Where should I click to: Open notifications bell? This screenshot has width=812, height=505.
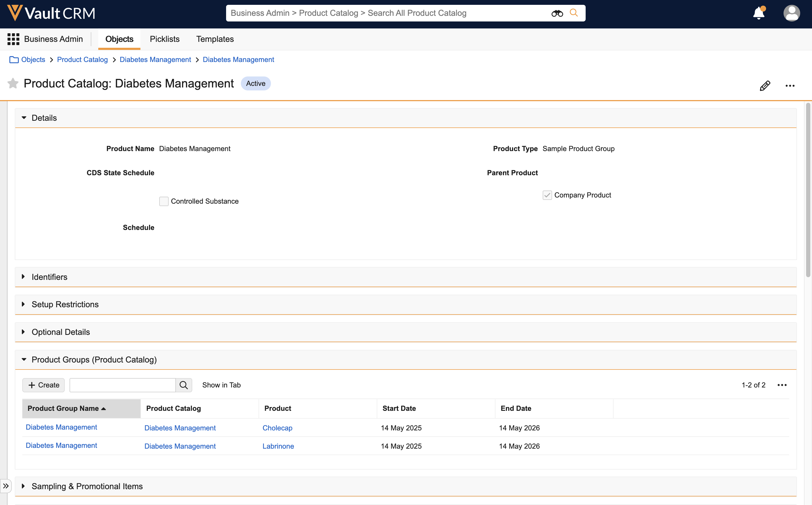point(759,13)
